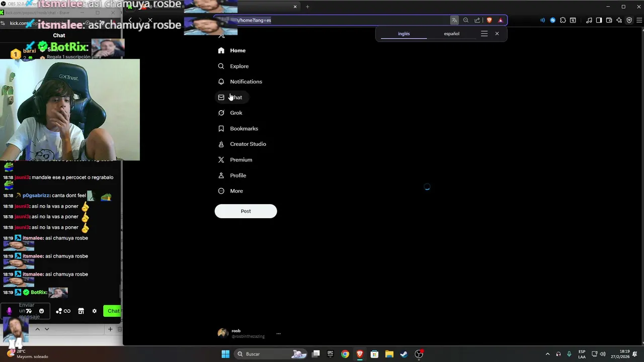Screen dimensions: 644x362
Task: Click the purple microphone icon
Action: point(9,311)
